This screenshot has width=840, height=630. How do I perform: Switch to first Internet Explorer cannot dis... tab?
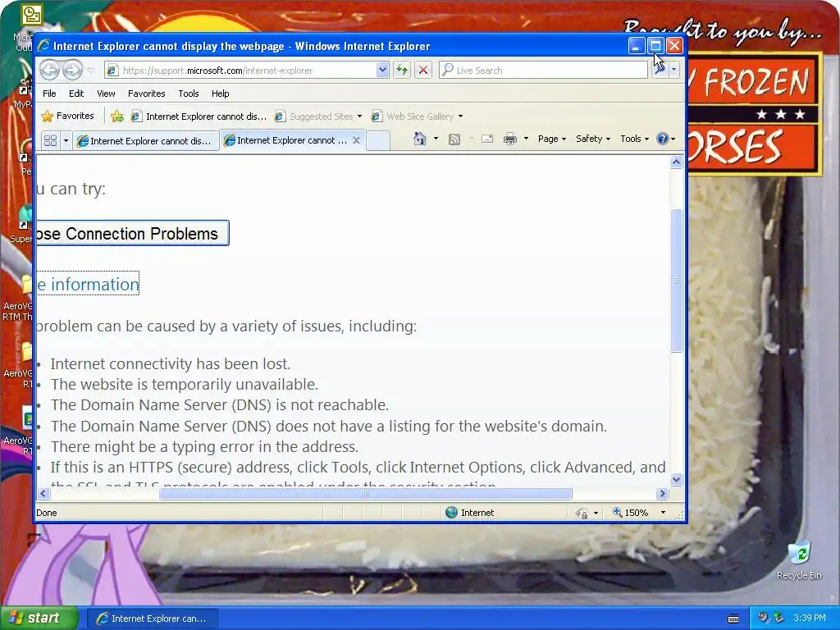[x=145, y=140]
